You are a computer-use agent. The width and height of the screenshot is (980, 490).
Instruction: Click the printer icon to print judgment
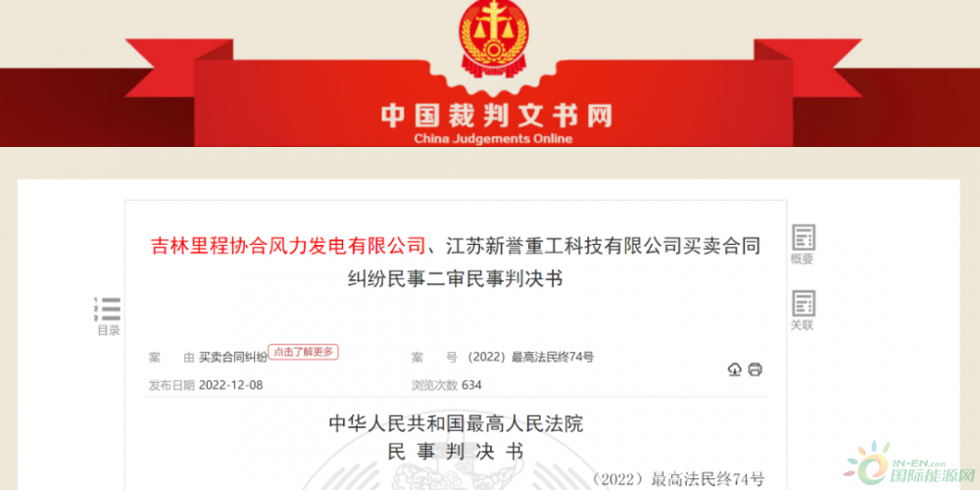[x=755, y=369]
